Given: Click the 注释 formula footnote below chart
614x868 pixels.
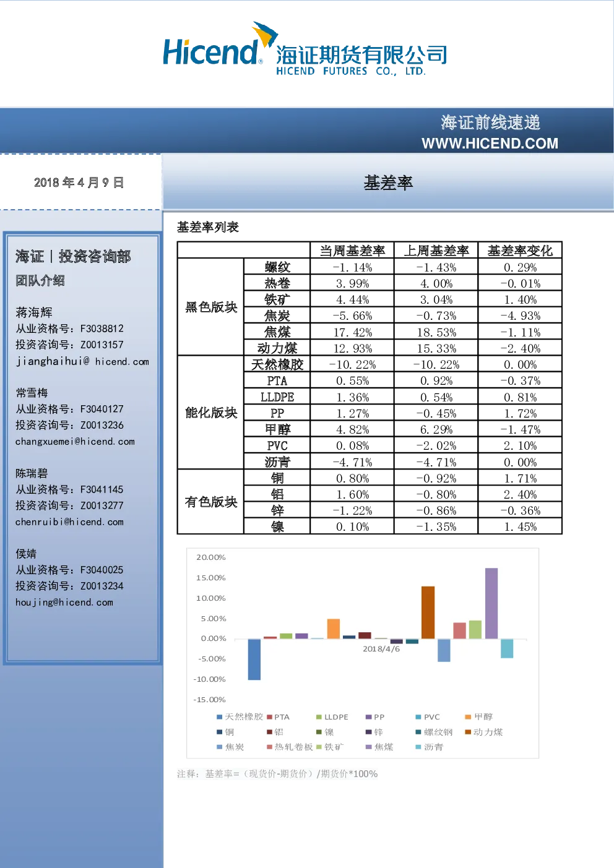Looking at the screenshot, I should (x=277, y=774).
